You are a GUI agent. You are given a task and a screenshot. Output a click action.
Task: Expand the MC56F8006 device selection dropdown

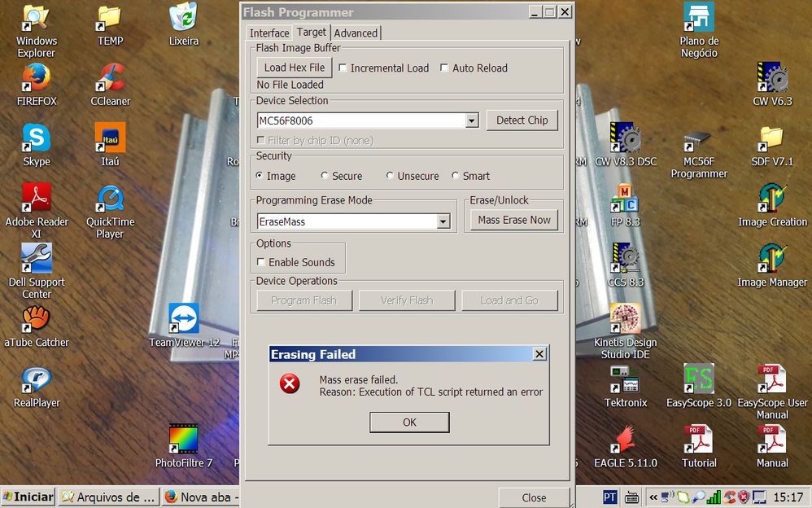[471, 120]
